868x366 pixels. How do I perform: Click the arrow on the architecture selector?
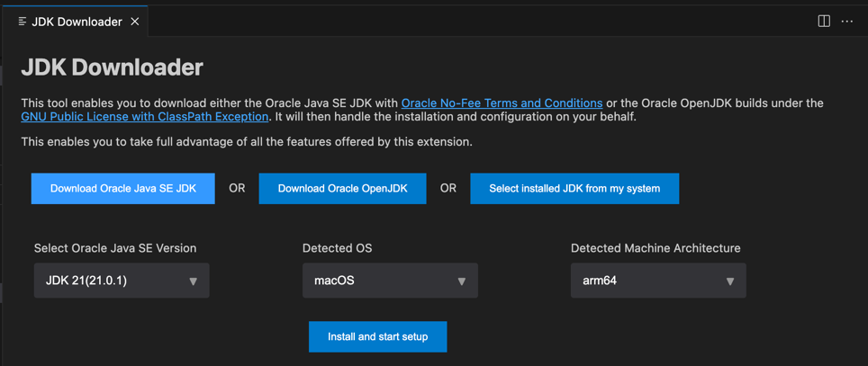pyautogui.click(x=729, y=281)
